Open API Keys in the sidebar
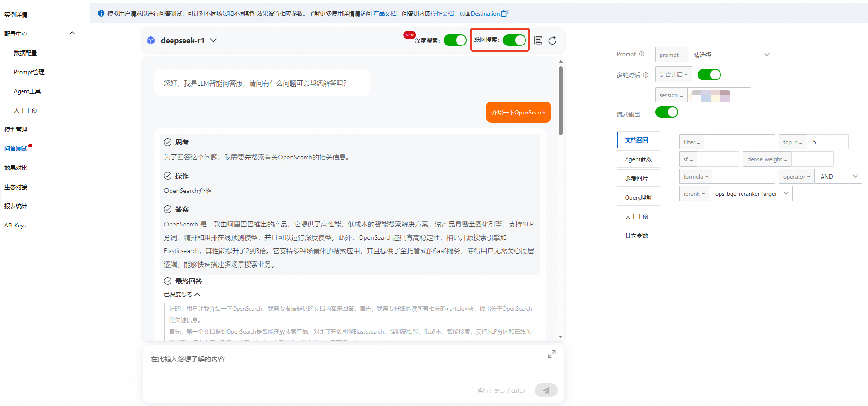The width and height of the screenshot is (868, 406). tap(15, 226)
